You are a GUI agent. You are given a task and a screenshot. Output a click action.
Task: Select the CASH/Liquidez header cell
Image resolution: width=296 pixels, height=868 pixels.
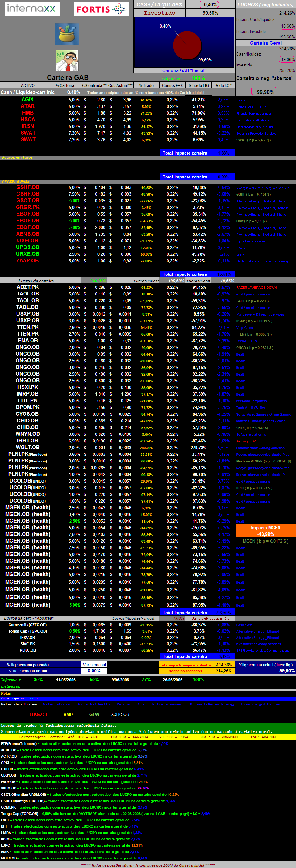tap(159, 4)
